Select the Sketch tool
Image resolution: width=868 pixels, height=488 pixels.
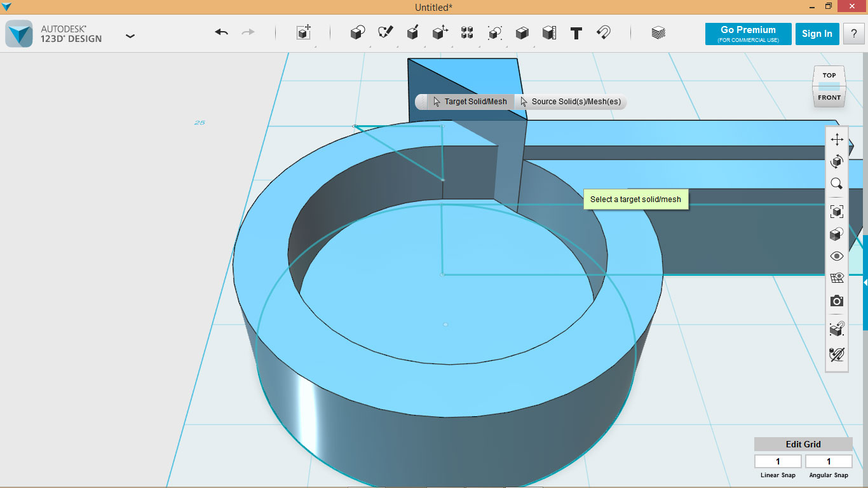(x=385, y=33)
